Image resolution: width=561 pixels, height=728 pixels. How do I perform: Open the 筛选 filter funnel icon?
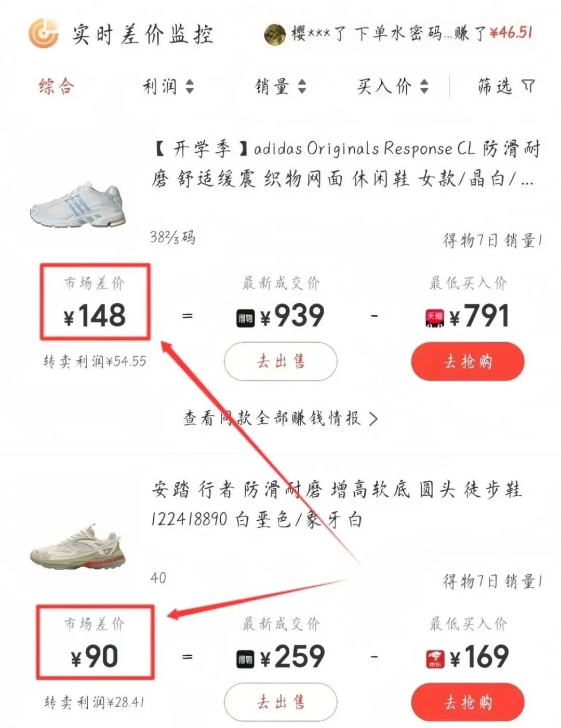(528, 86)
